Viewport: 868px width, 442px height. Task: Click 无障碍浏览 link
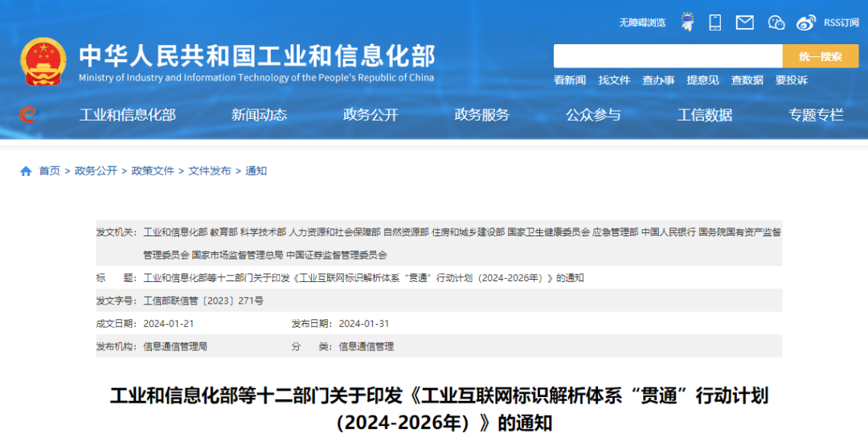(642, 23)
